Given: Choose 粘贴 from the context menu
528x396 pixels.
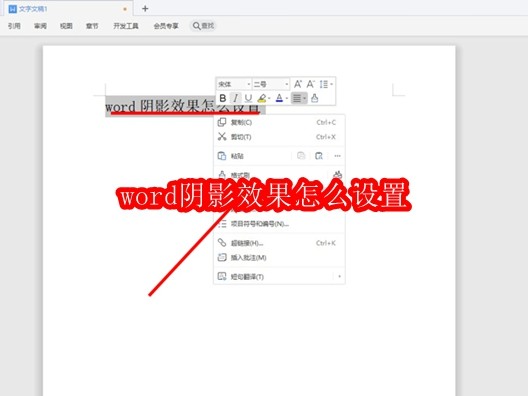Looking at the screenshot, I should click(x=237, y=156).
